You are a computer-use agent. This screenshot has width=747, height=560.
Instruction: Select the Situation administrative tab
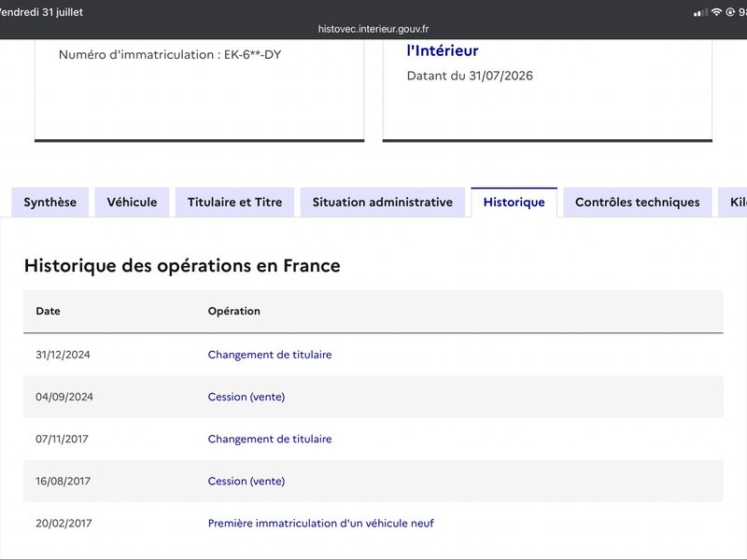coord(383,203)
